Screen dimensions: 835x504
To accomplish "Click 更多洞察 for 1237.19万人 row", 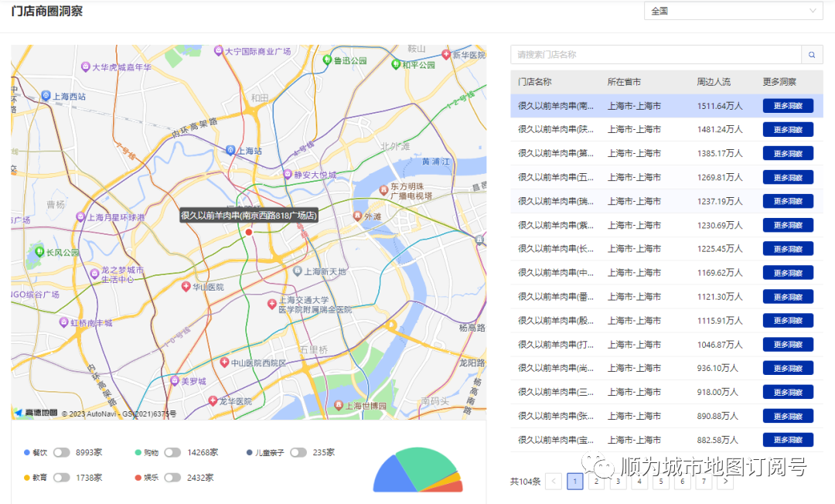I will coord(788,201).
